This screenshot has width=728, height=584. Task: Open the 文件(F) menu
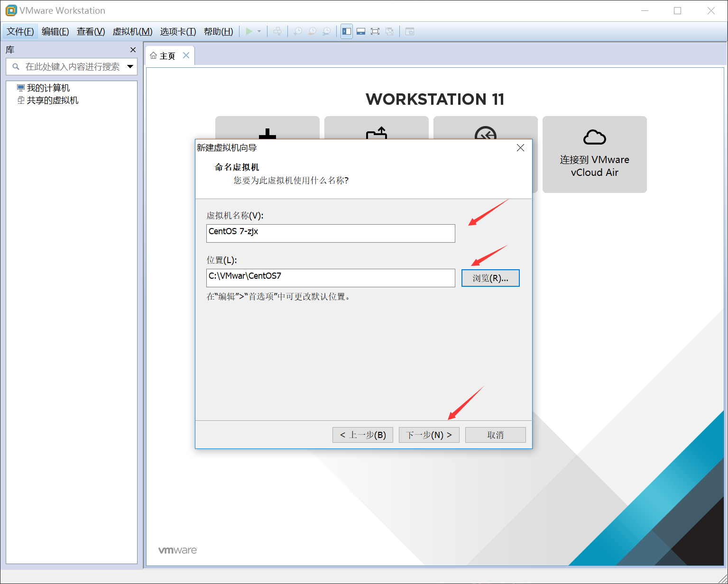(20, 31)
